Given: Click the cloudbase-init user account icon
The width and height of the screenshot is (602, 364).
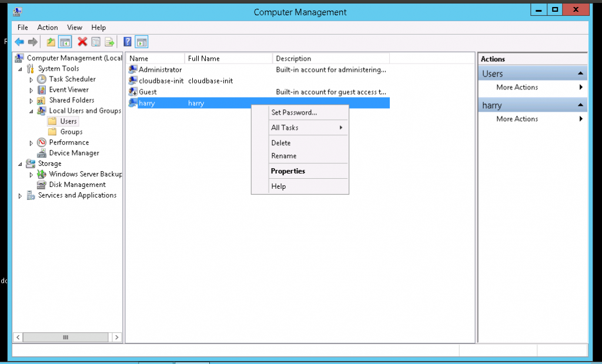Looking at the screenshot, I should pos(133,81).
